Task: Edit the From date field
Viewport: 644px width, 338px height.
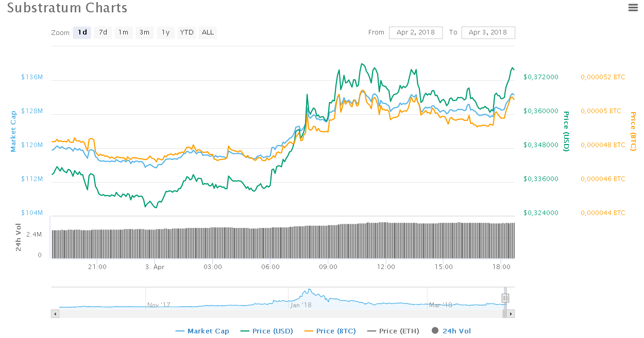Action: pos(416,32)
